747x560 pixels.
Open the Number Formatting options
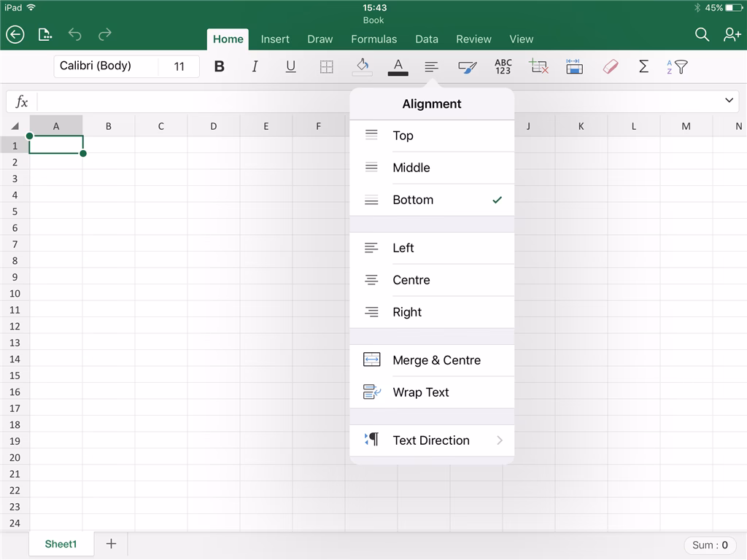503,66
